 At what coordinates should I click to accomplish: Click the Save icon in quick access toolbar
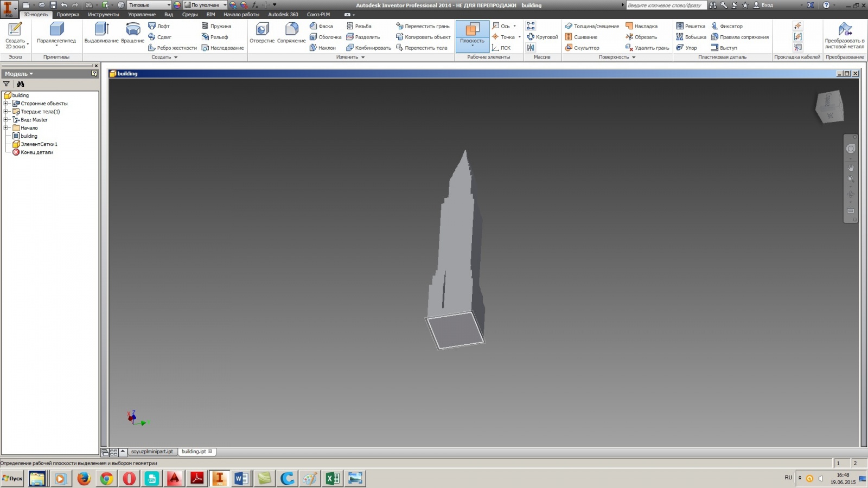pyautogui.click(x=53, y=5)
